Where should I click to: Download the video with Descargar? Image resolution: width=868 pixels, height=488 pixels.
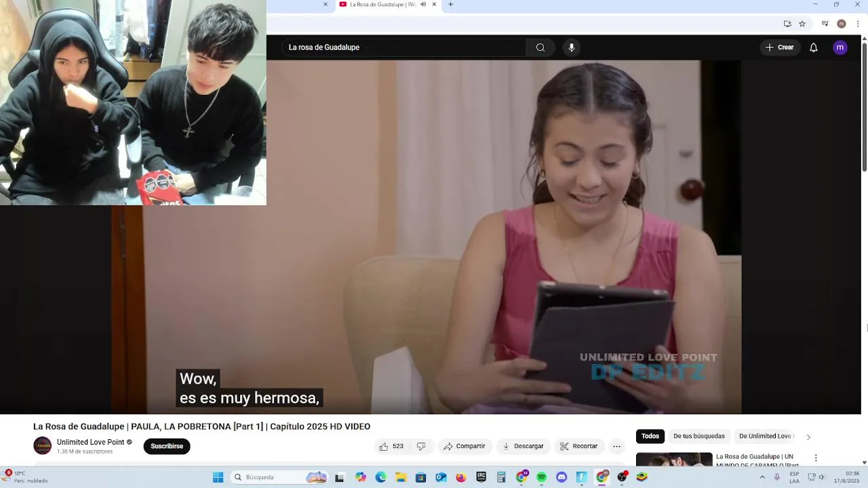523,446
